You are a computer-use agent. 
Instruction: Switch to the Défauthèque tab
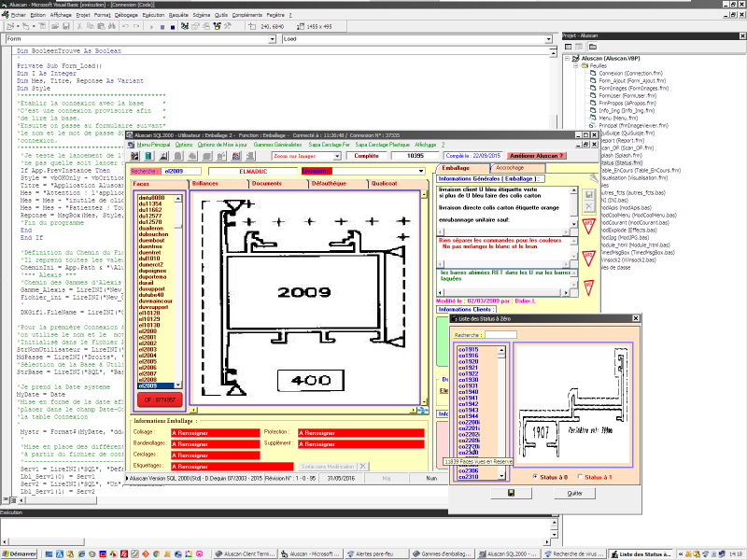pos(338,184)
